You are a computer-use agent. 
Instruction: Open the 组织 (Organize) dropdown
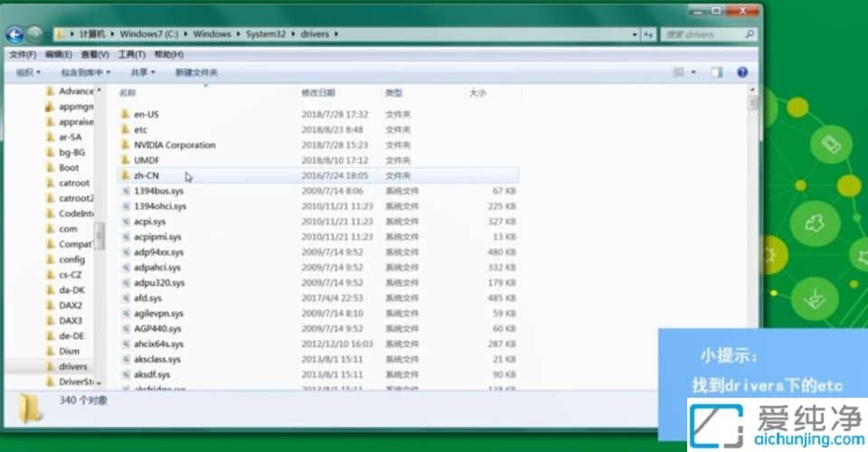(28, 72)
